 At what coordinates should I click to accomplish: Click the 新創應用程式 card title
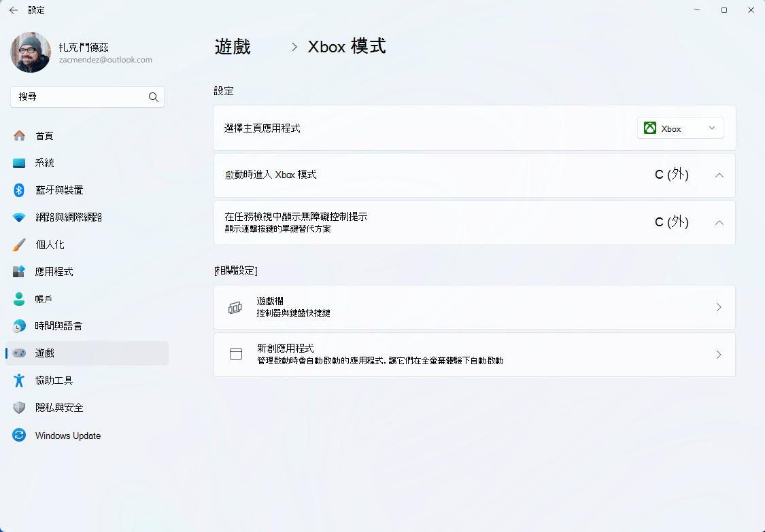pyautogui.click(x=286, y=348)
